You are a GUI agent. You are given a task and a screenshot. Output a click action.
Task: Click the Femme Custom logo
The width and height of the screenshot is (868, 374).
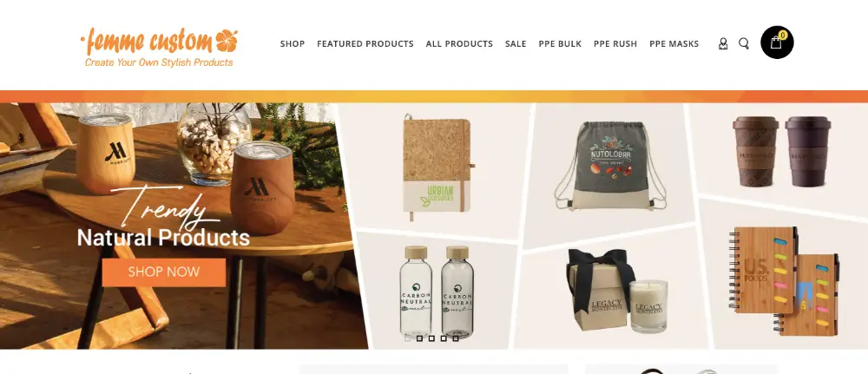159,48
